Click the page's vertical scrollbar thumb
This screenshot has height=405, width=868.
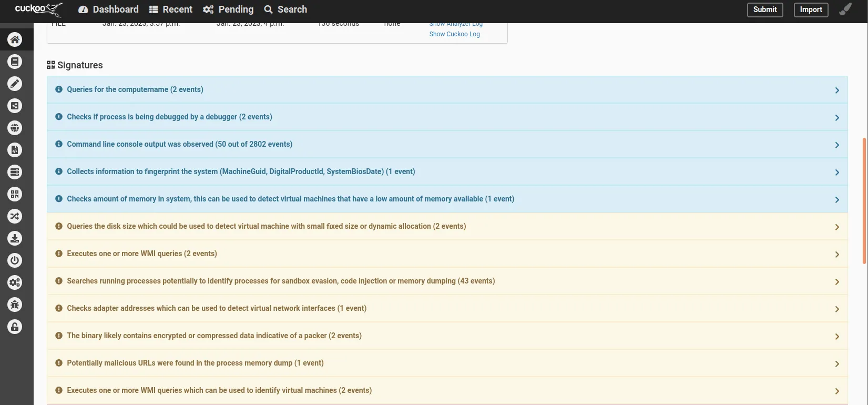tap(864, 201)
